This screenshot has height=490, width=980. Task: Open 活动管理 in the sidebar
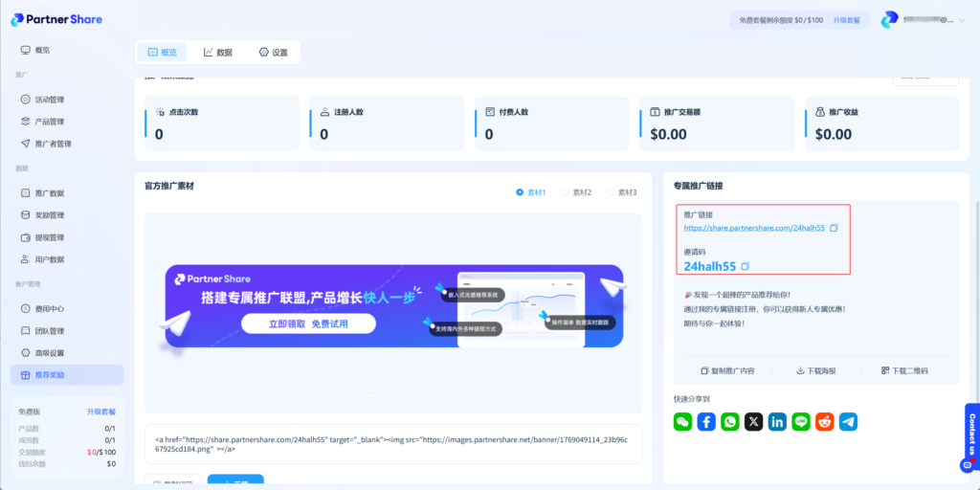[49, 100]
